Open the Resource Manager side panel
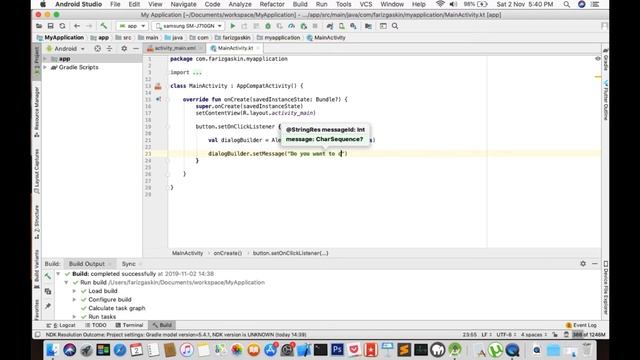 click(x=37, y=111)
